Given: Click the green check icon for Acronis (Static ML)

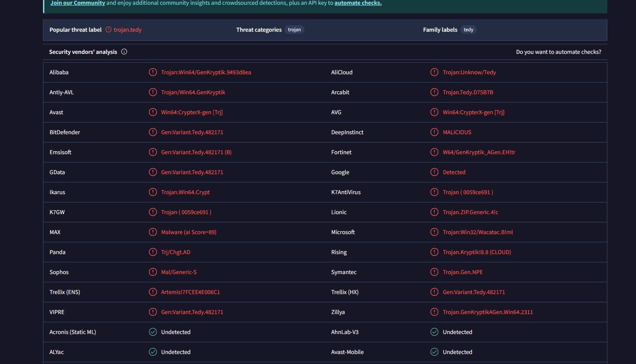Looking at the screenshot, I should (x=153, y=332).
